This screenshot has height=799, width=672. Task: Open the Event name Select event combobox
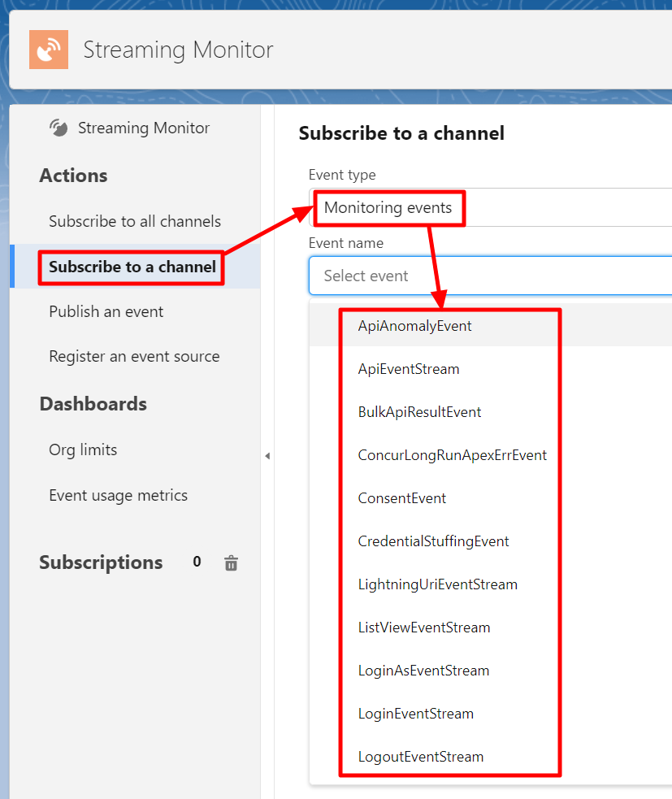pyautogui.click(x=490, y=276)
